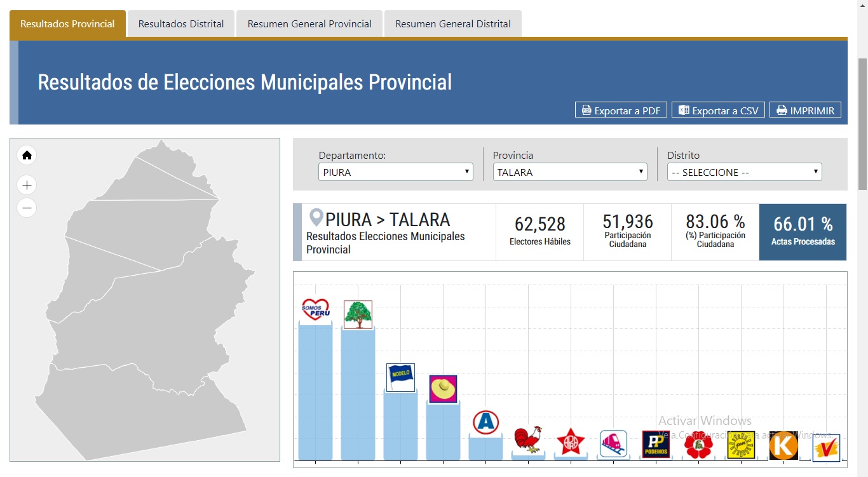Zoom out on the map
Viewport: 868px width, 477px height.
(27, 208)
